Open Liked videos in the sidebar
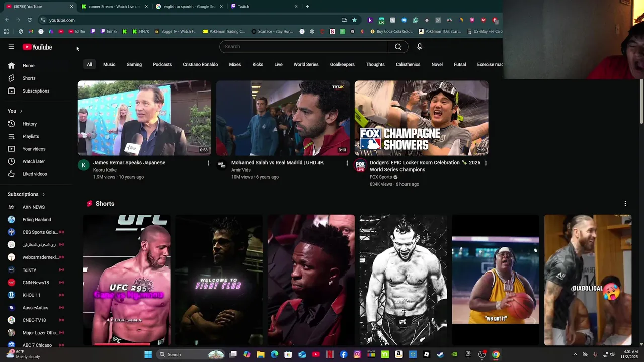This screenshot has height=362, width=644. point(36,174)
